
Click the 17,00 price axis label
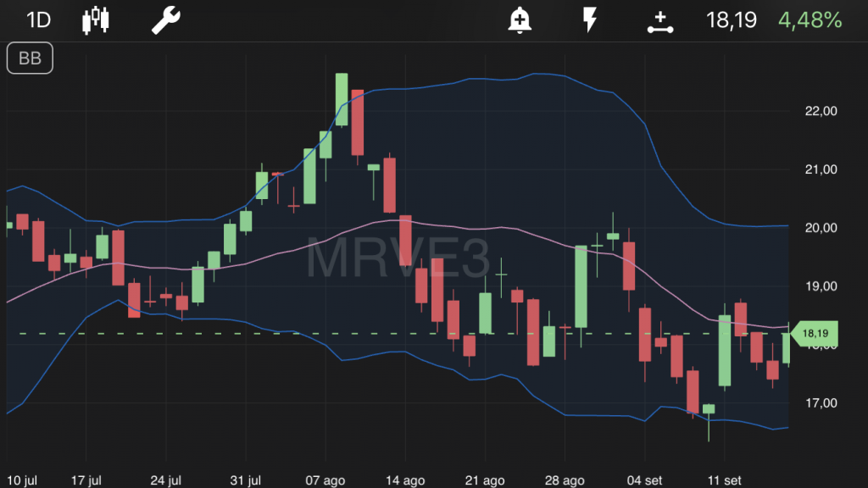click(821, 402)
